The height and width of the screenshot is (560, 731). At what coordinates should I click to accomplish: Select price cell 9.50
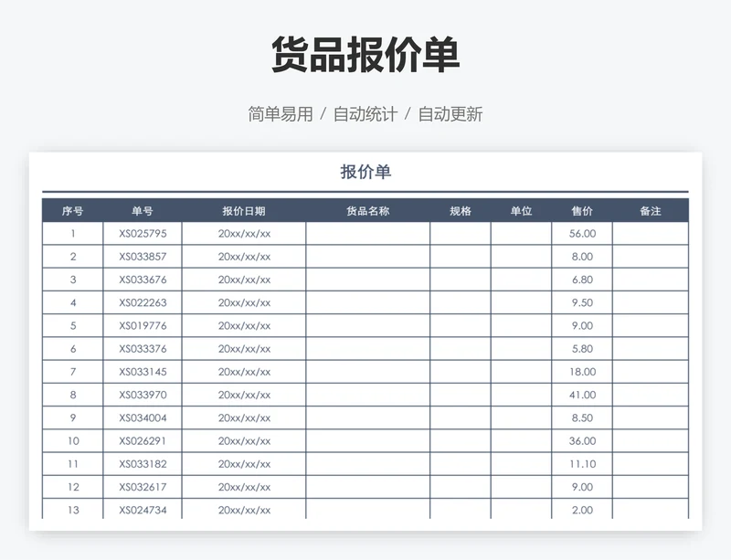582,302
